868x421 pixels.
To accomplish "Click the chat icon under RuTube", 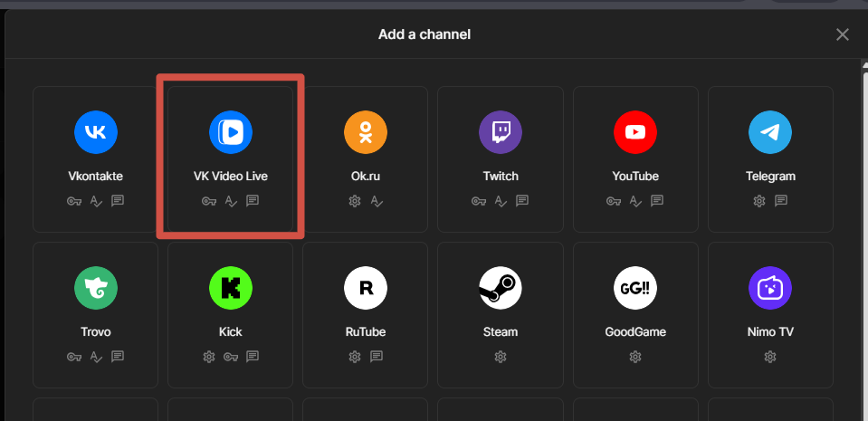I will coord(377,356).
